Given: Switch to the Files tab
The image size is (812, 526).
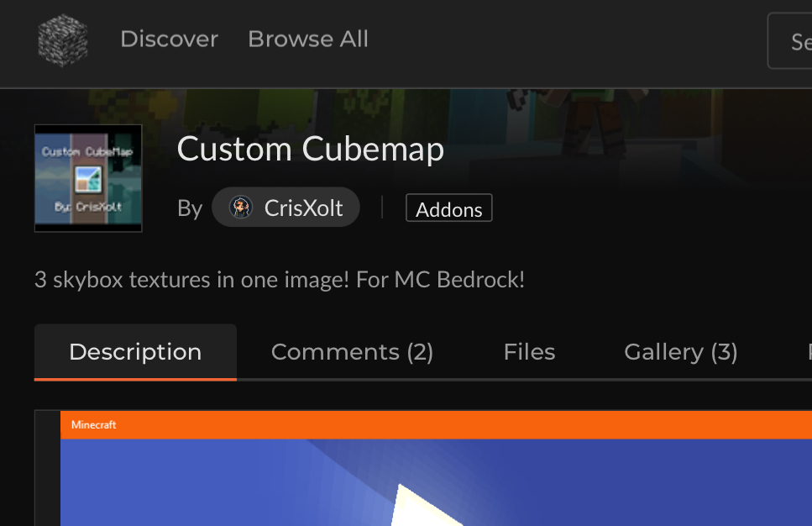Looking at the screenshot, I should [529, 352].
